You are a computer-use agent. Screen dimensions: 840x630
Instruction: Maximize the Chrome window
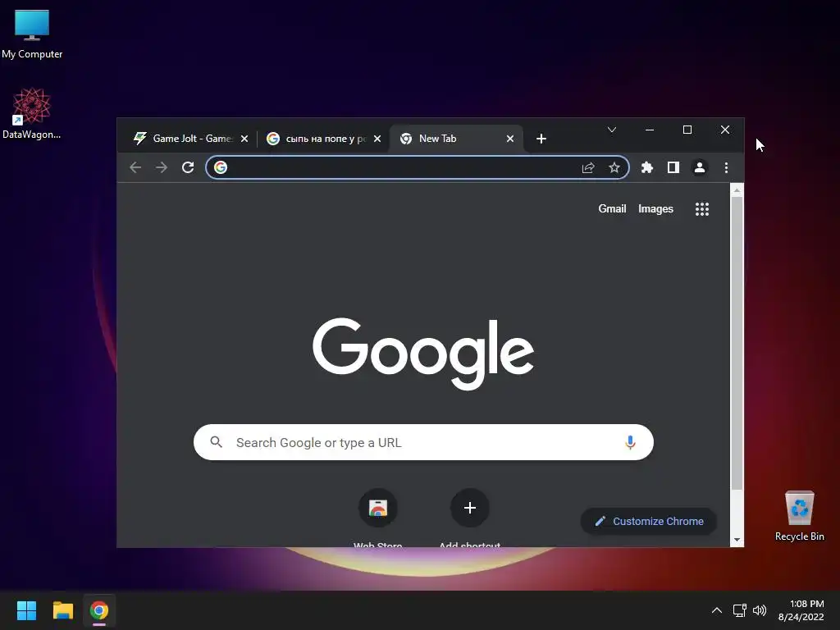687,130
